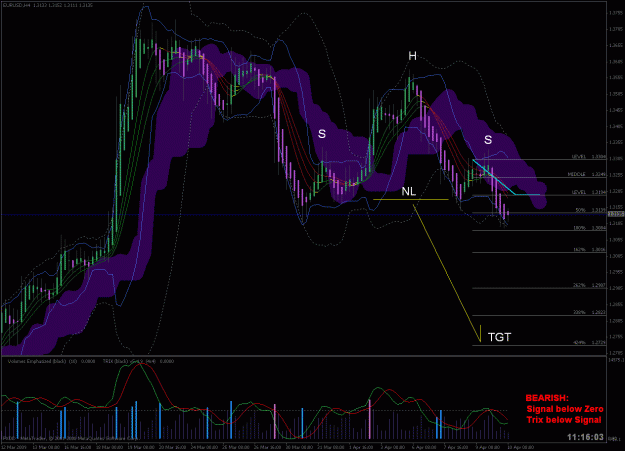The image size is (625, 451).
Task: Click the '7 Apr 16:00' date label
Action: pyautogui.click(x=456, y=447)
